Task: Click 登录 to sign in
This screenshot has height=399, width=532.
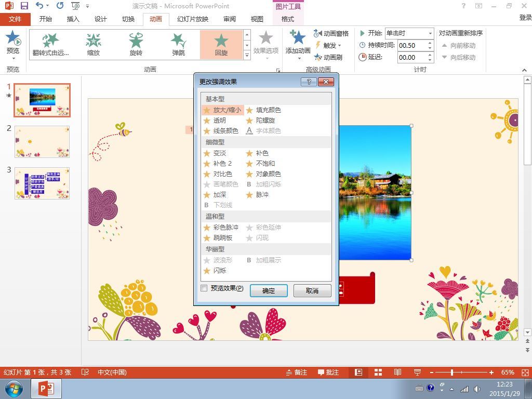Action: (526, 18)
